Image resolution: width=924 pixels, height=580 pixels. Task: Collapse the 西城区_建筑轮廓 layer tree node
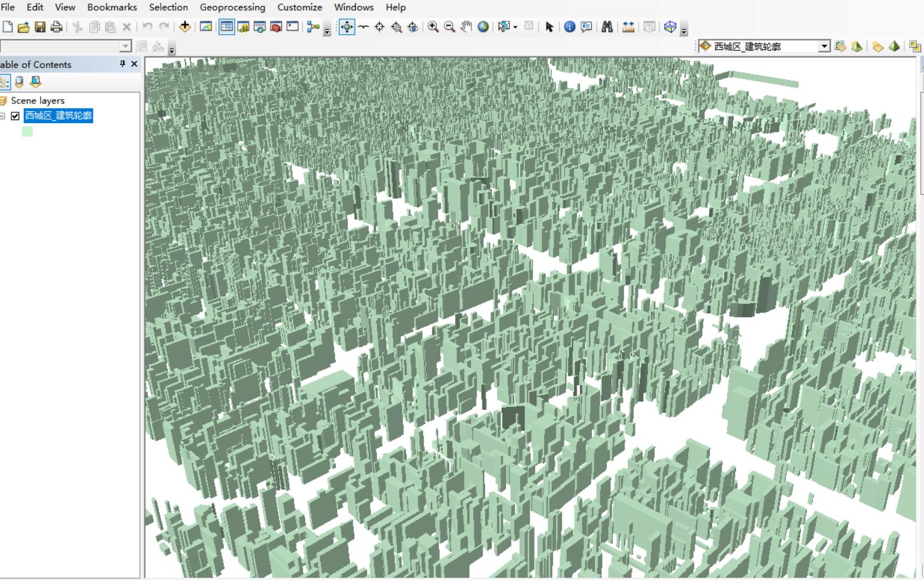pos(2,116)
